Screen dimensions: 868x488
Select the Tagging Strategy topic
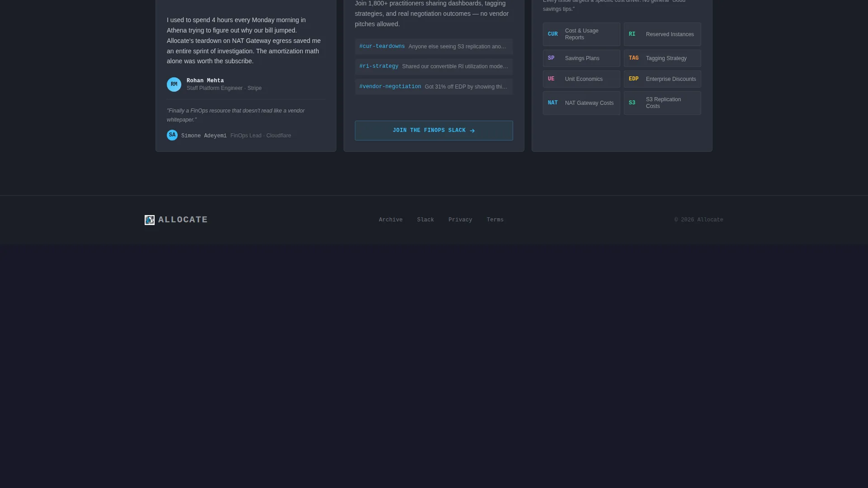tap(662, 58)
